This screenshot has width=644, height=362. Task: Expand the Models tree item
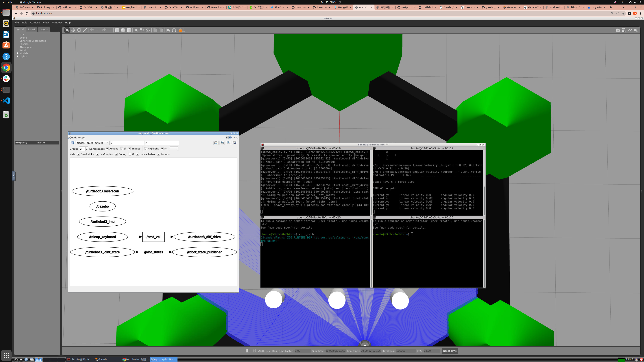[x=18, y=53]
